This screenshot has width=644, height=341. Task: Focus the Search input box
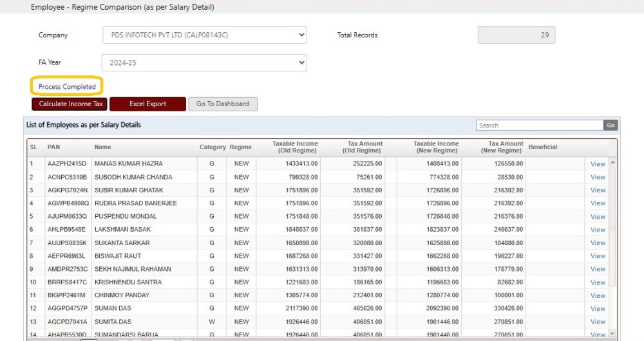coord(539,125)
